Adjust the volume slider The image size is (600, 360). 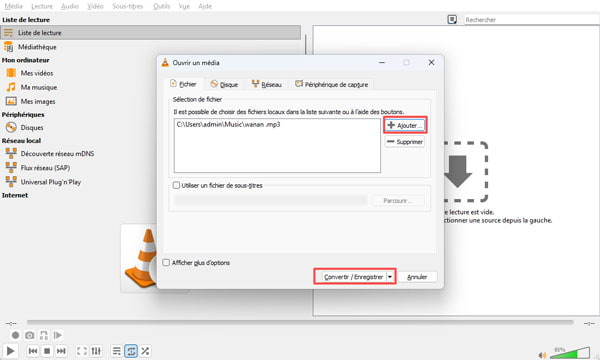point(570,353)
